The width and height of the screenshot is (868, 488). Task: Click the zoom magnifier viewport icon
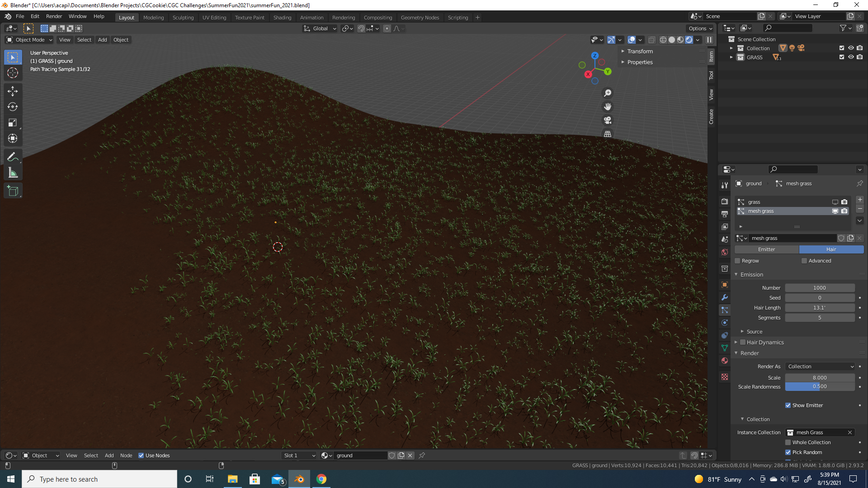tap(608, 93)
